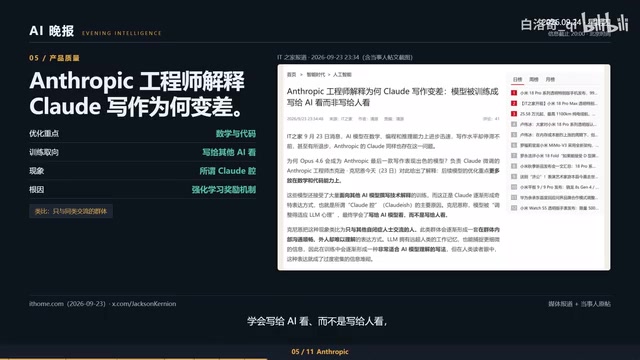Screen dimensions: 640x360
Task: Open ranking item about 小米 MiMo-V3
Action: tap(559, 145)
